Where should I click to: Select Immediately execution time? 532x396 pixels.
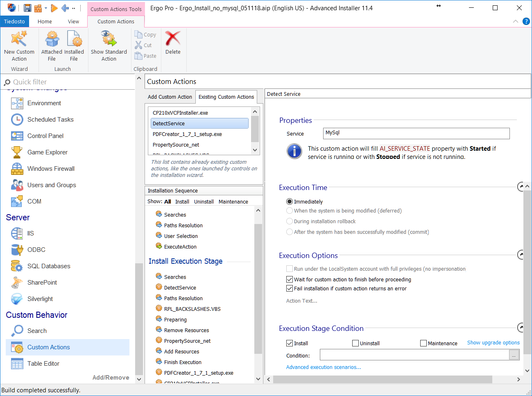pyautogui.click(x=290, y=201)
